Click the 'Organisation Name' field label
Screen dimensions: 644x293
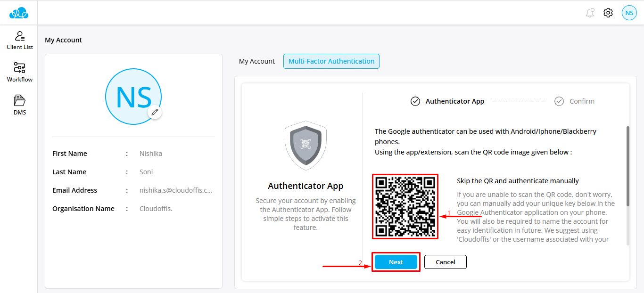[83, 209]
